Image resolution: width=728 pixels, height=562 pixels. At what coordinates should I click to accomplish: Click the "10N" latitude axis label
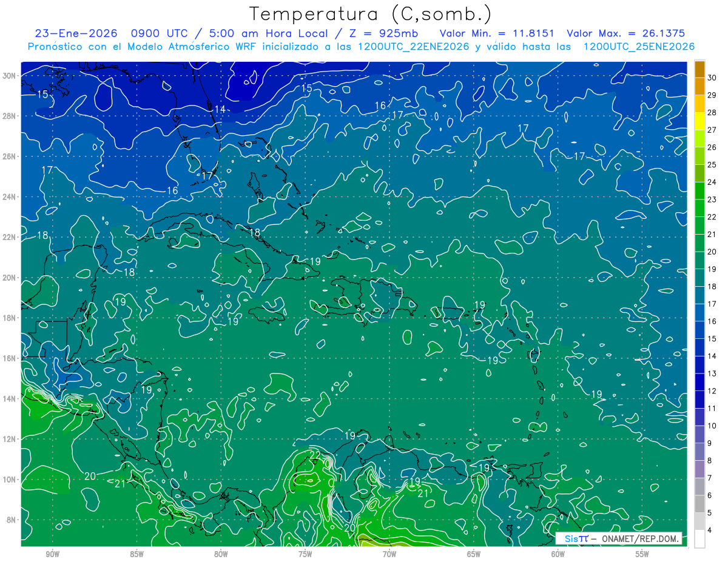pyautogui.click(x=10, y=480)
